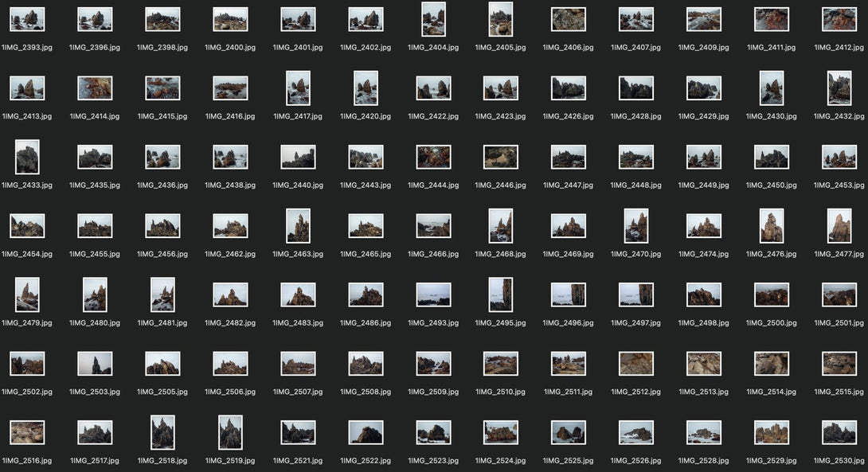Screen dimensions: 868x472
Task: Select the 1IMG_2453.jpg thumbnail
Action: tap(839, 157)
